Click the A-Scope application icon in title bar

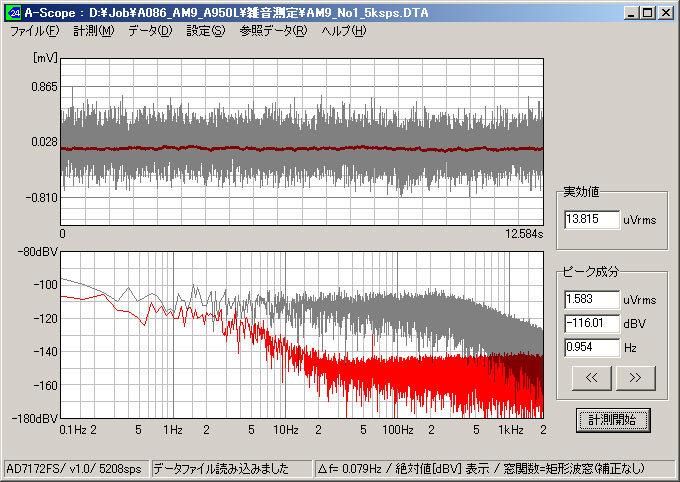tap(13, 13)
